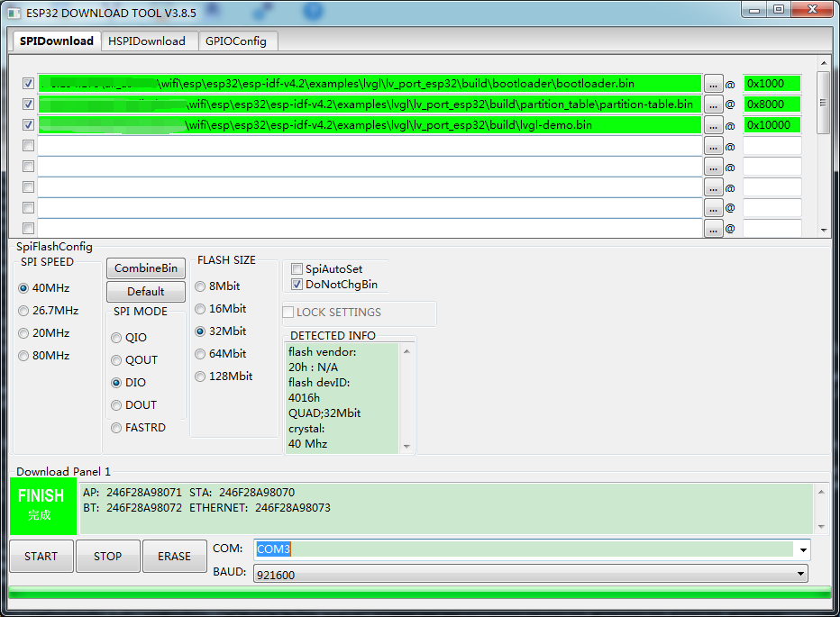840x617 pixels.
Task: Select 80MHz SPI speed
Action: 23,355
